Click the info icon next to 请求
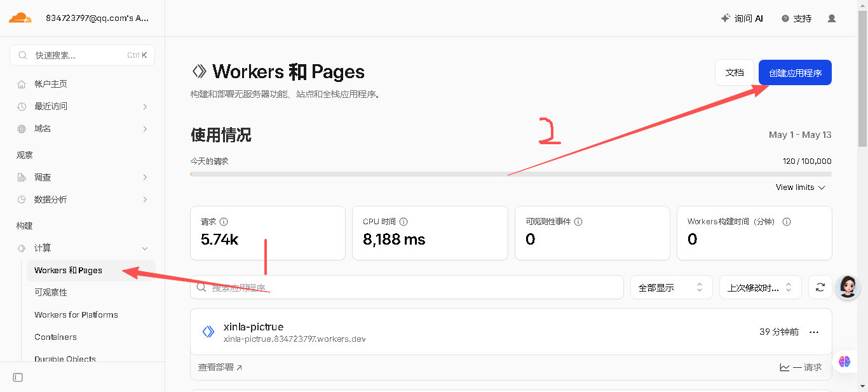 point(224,222)
